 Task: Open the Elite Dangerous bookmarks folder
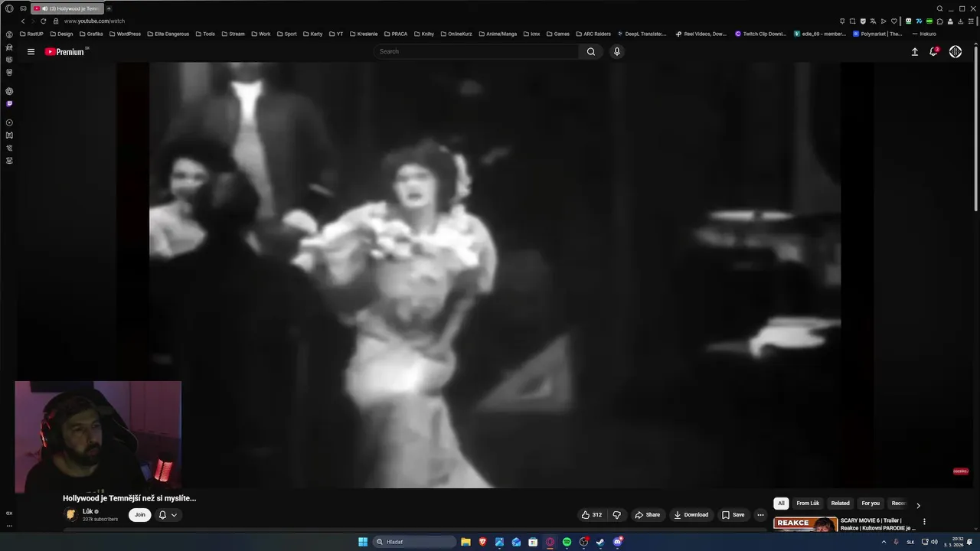pos(168,34)
